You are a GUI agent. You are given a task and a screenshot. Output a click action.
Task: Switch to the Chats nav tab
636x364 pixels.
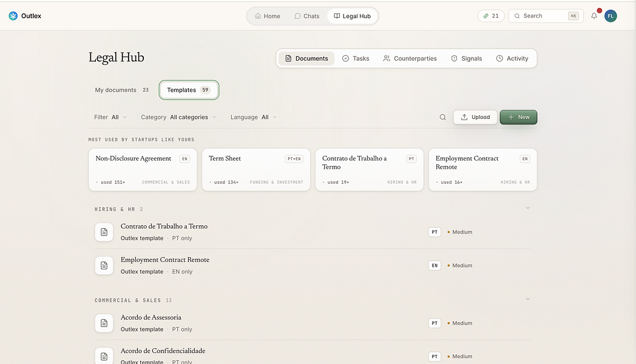[x=307, y=16]
